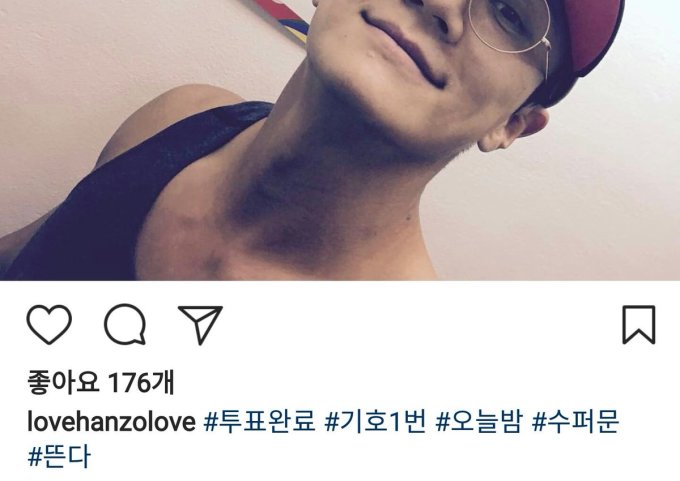This screenshot has width=680, height=481.
Task: Tap the colorful artwork behind the person
Action: tap(284, 17)
